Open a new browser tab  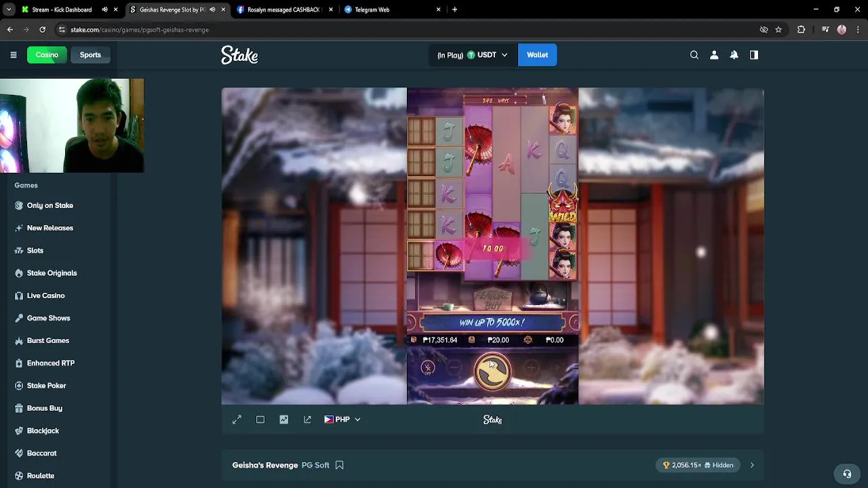click(454, 9)
